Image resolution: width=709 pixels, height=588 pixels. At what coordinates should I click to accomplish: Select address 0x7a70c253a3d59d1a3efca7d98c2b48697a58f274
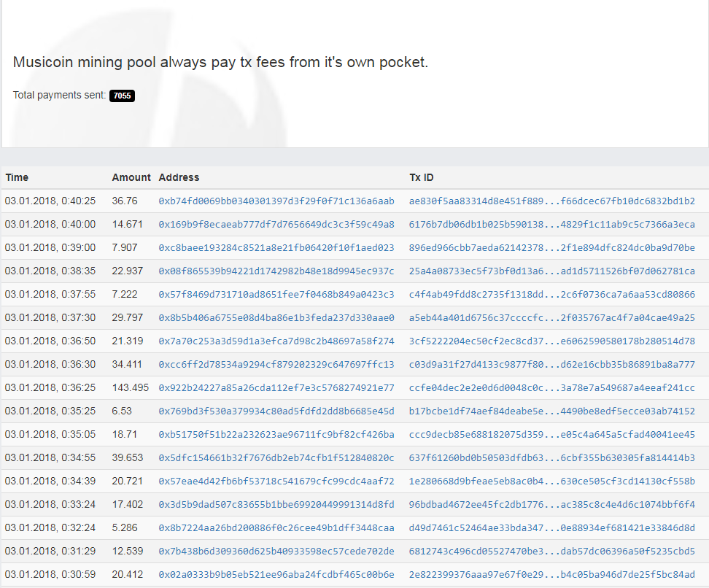276,341
